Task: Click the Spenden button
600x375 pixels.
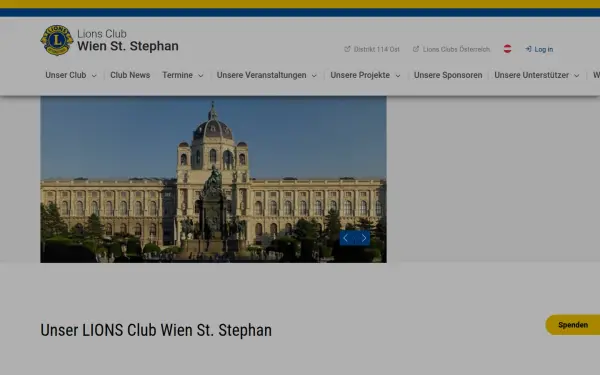Action: tap(573, 325)
